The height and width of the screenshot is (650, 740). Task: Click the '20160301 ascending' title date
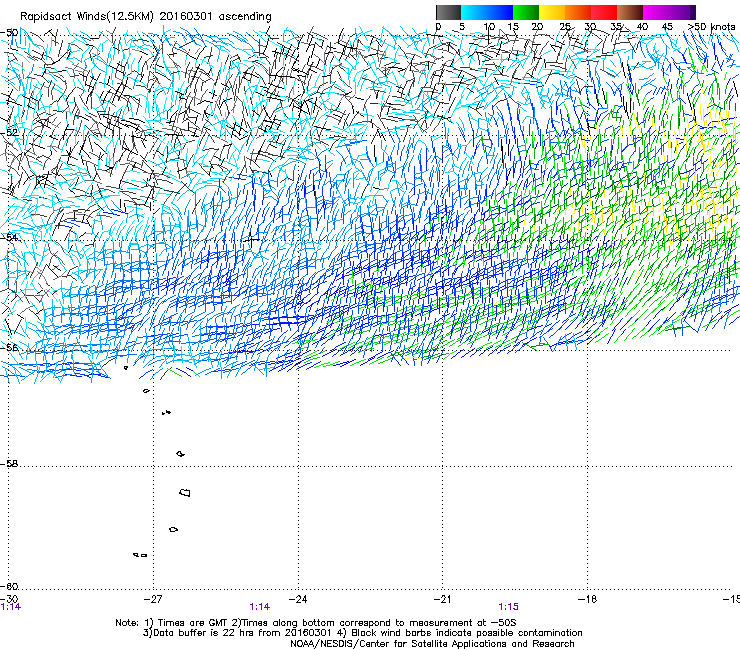point(215,17)
